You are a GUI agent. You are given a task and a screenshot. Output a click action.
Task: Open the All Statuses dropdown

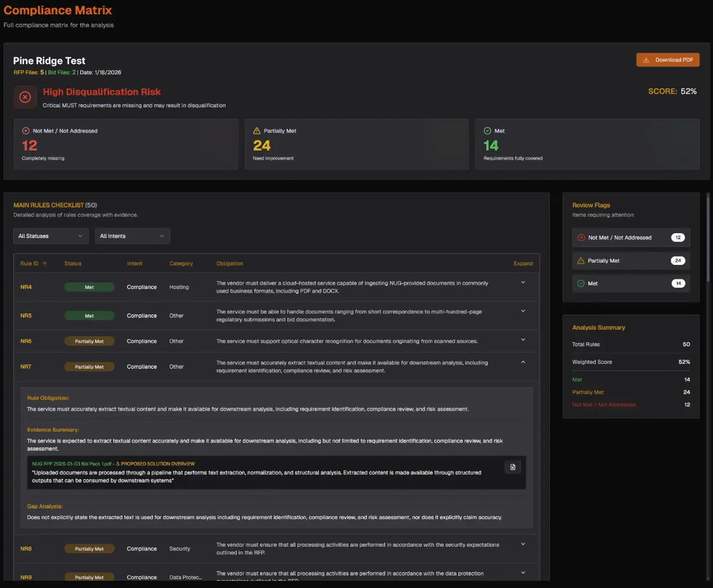(x=51, y=236)
